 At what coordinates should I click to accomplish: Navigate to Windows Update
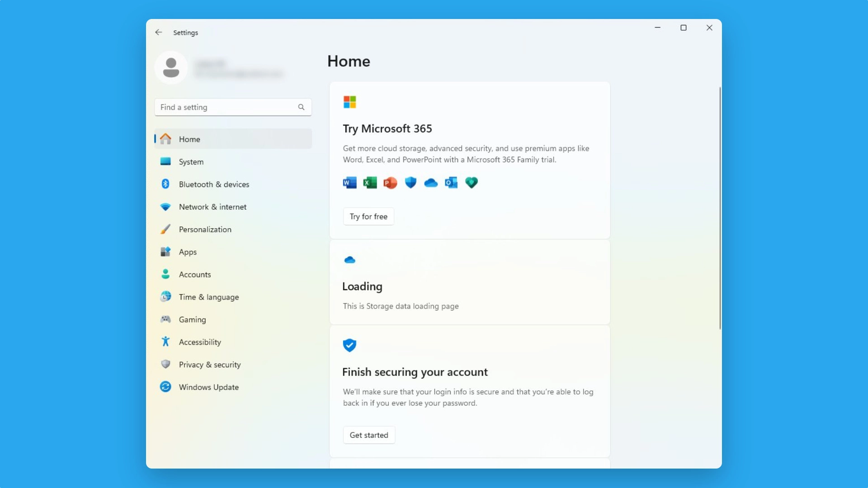point(208,387)
